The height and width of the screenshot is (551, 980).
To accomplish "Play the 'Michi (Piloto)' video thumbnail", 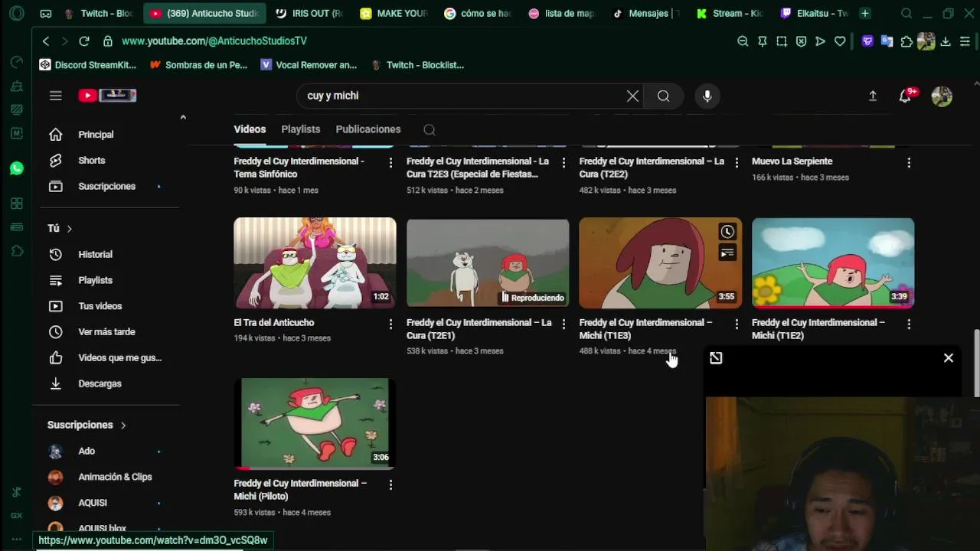I will click(315, 423).
